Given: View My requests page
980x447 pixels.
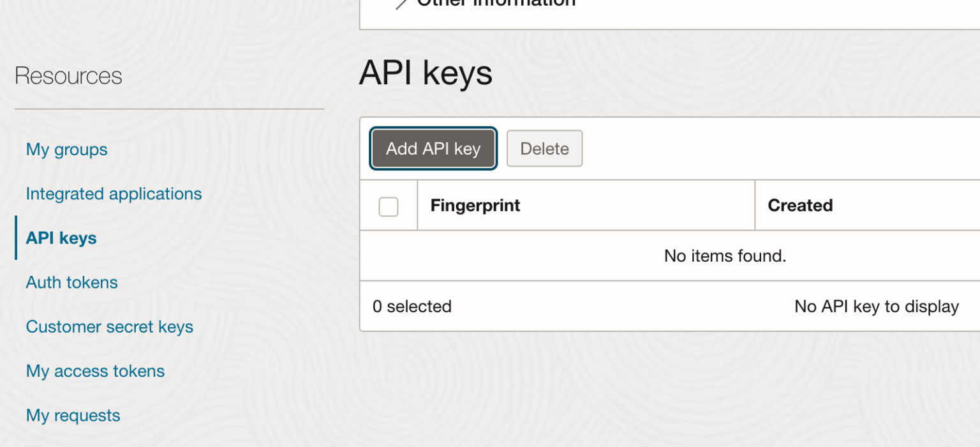Looking at the screenshot, I should 73,416.
